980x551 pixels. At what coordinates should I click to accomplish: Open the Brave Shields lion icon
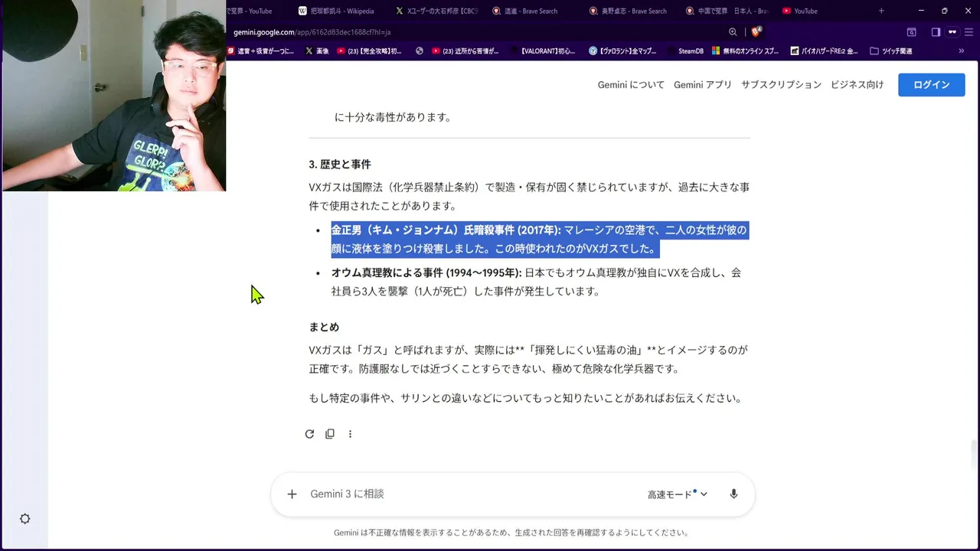point(756,32)
